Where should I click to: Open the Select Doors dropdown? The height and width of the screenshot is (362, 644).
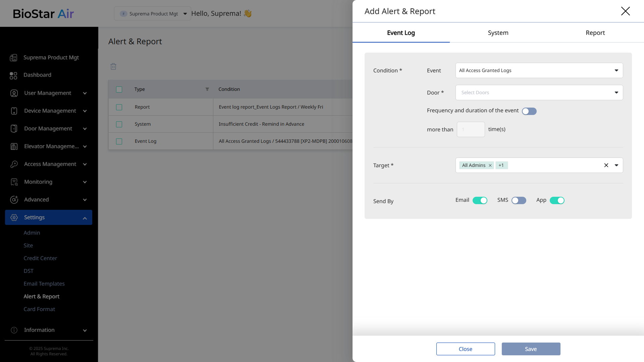click(x=539, y=93)
